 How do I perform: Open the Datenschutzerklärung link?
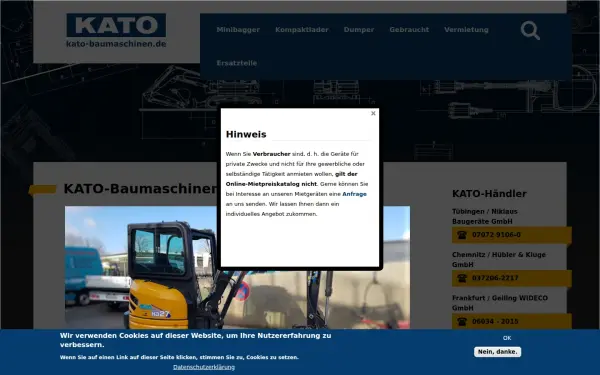[x=204, y=367]
